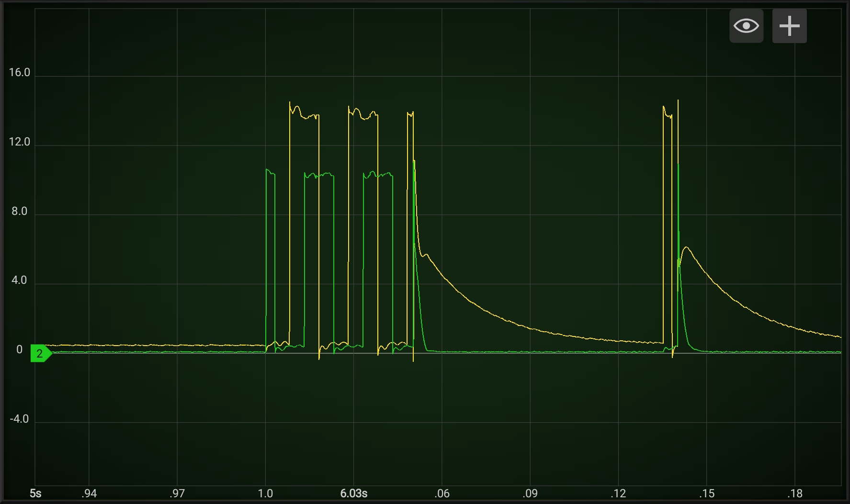This screenshot has height=504, width=850.
Task: Click the 1.0 time tick label
Action: coord(265,493)
